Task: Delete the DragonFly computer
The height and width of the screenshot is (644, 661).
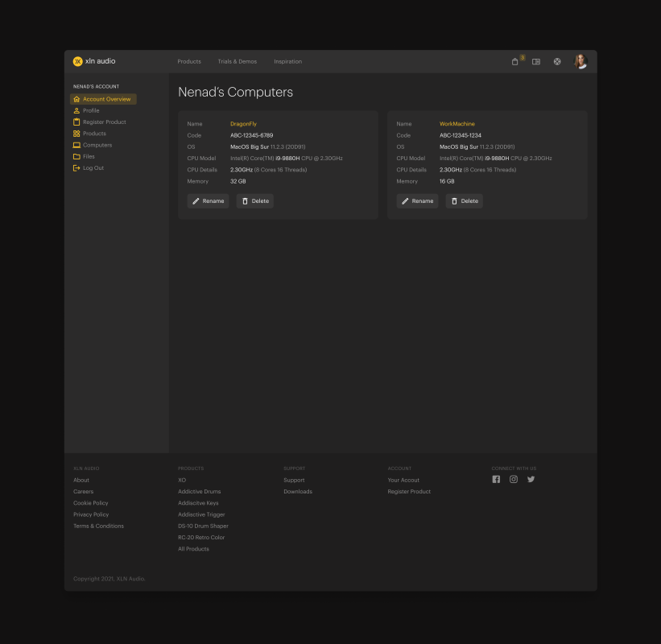Action: tap(254, 201)
